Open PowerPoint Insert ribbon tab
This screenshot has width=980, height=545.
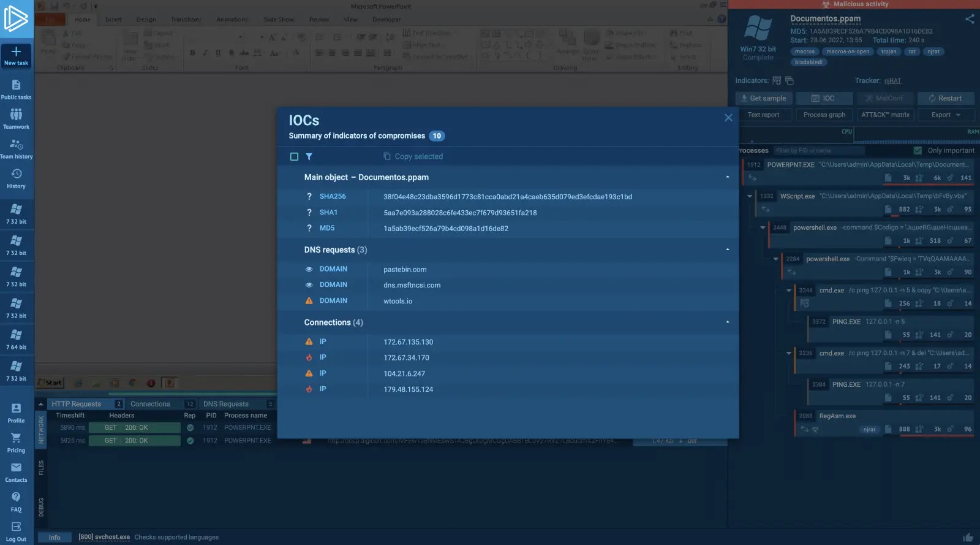[113, 20]
